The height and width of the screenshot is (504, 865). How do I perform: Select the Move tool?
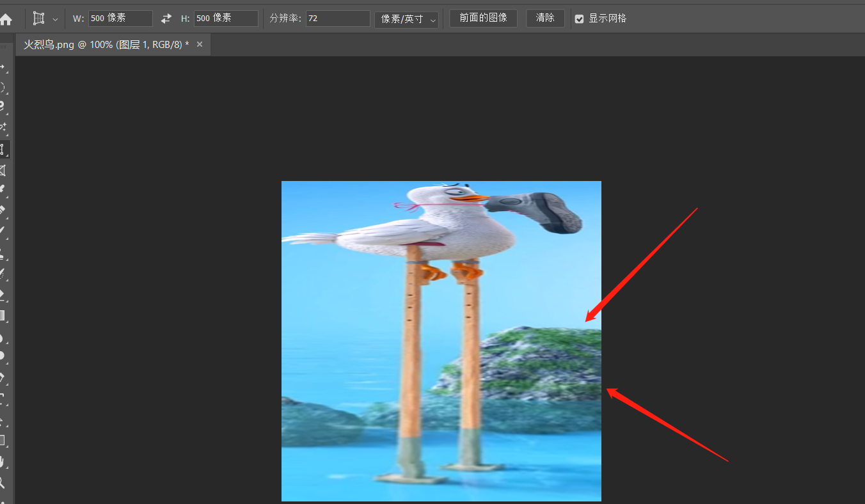(x=3, y=67)
